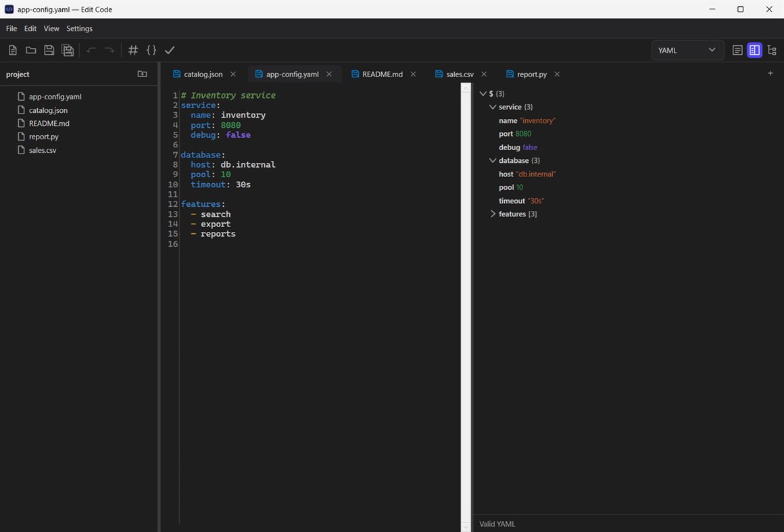
Task: Switch to editor-only view mode
Action: [737, 50]
